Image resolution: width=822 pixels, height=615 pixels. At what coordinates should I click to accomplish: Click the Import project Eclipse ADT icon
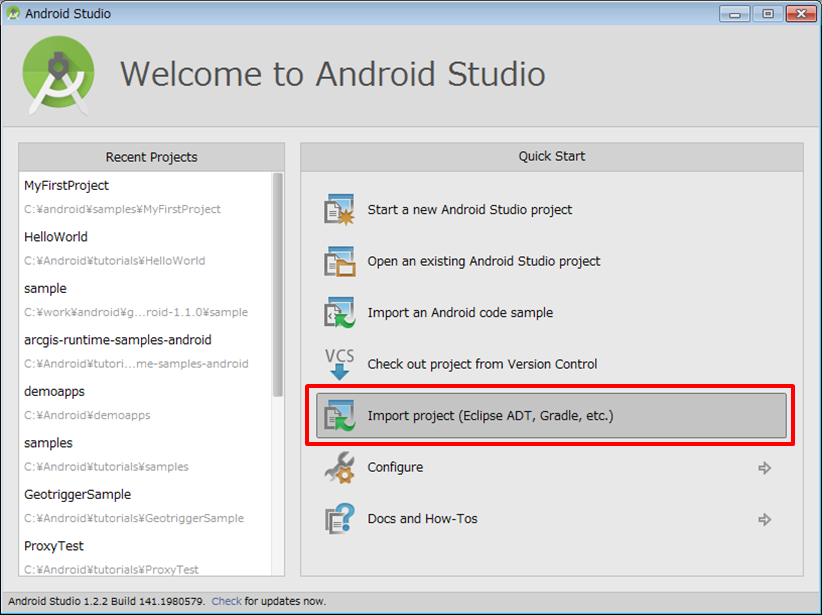tap(339, 415)
